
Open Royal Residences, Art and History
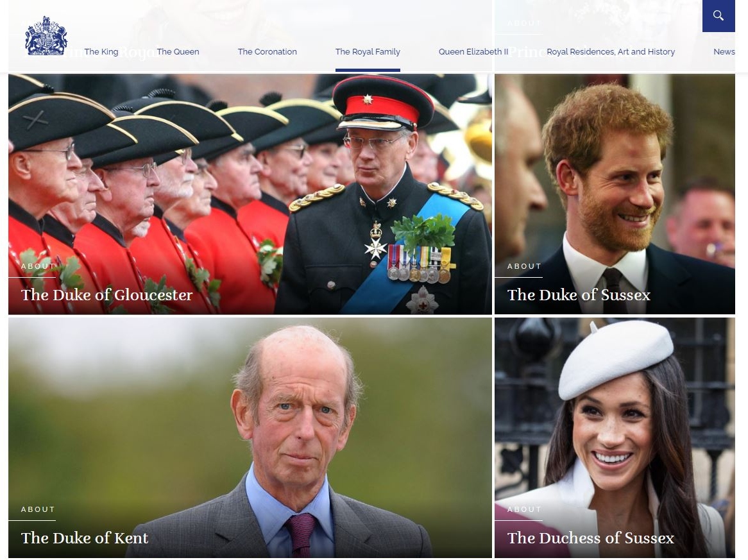coord(611,51)
